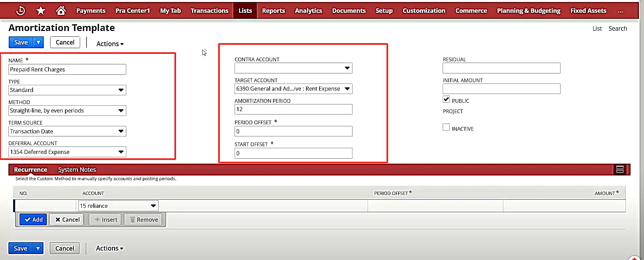Open the Method dropdown Straight-line
644x260 pixels.
click(x=67, y=110)
